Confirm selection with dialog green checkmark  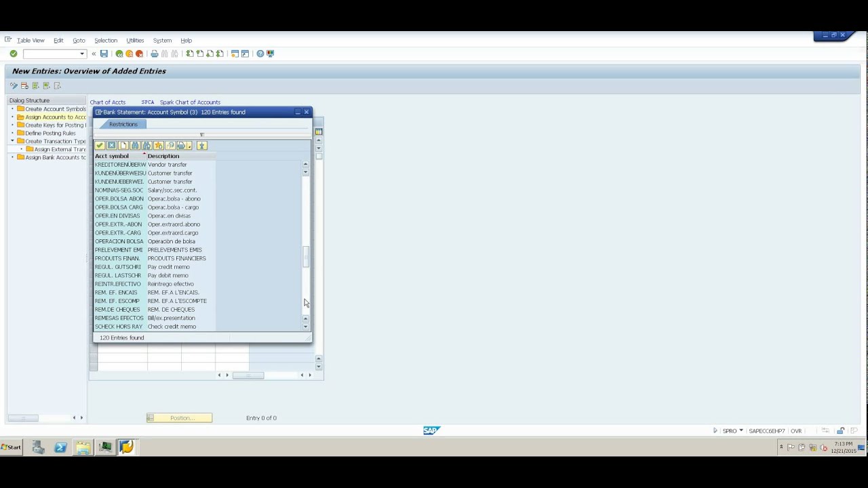100,146
